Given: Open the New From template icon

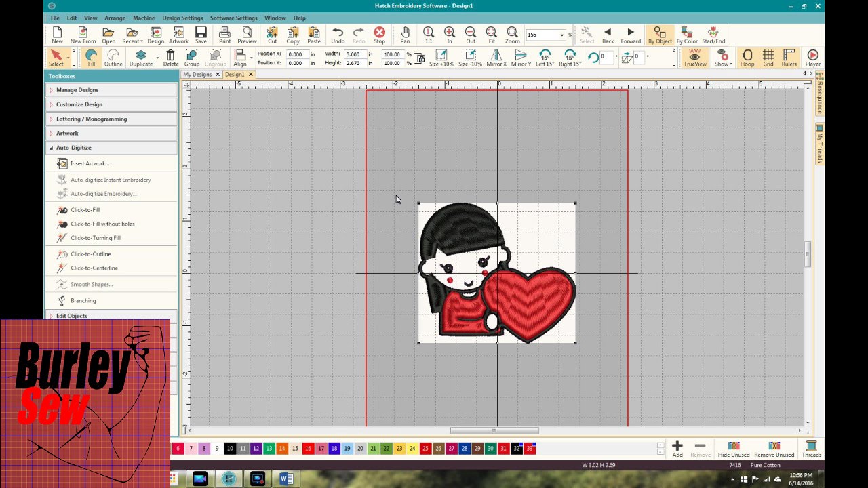Looking at the screenshot, I should click(x=83, y=35).
